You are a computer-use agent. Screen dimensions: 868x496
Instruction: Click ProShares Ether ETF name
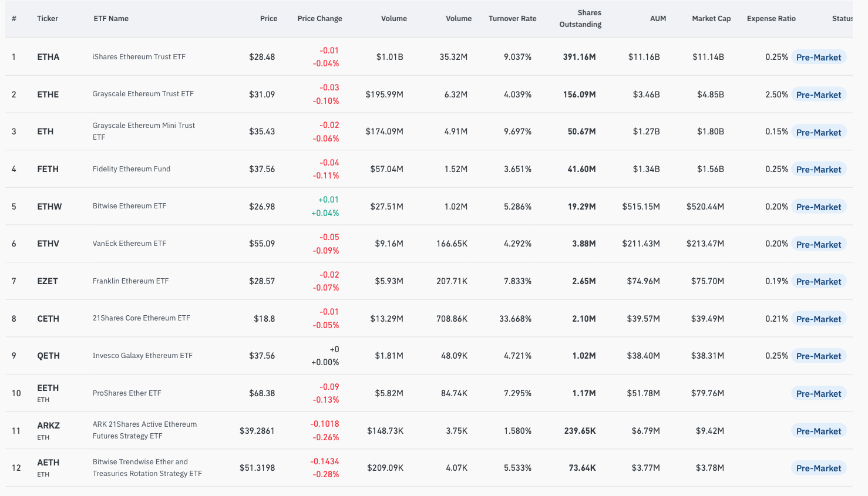pyautogui.click(x=127, y=393)
